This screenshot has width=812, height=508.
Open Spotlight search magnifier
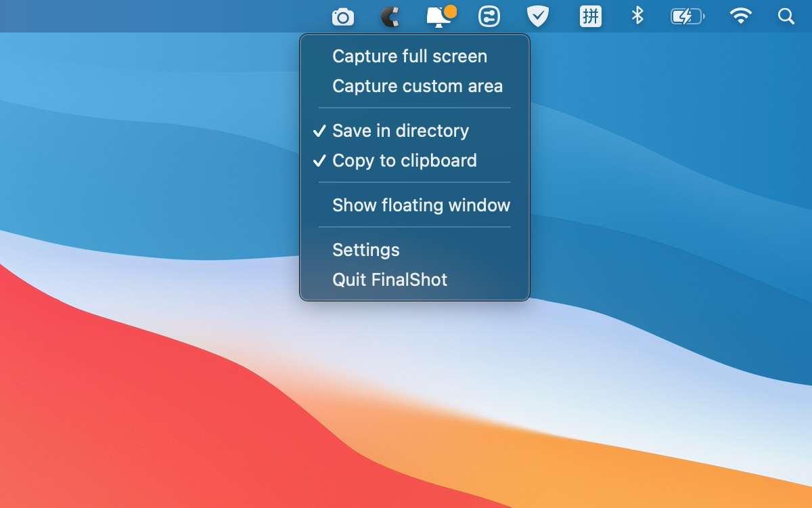(x=786, y=16)
